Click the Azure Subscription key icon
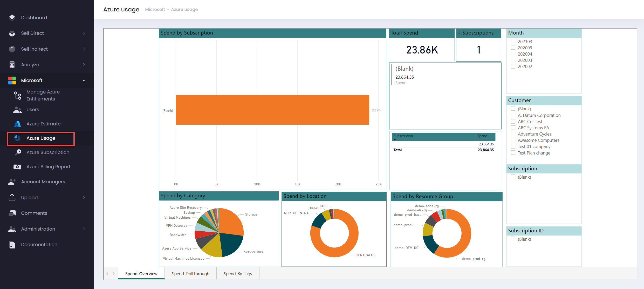Image resolution: width=644 pixels, height=289 pixels. pyautogui.click(x=18, y=152)
